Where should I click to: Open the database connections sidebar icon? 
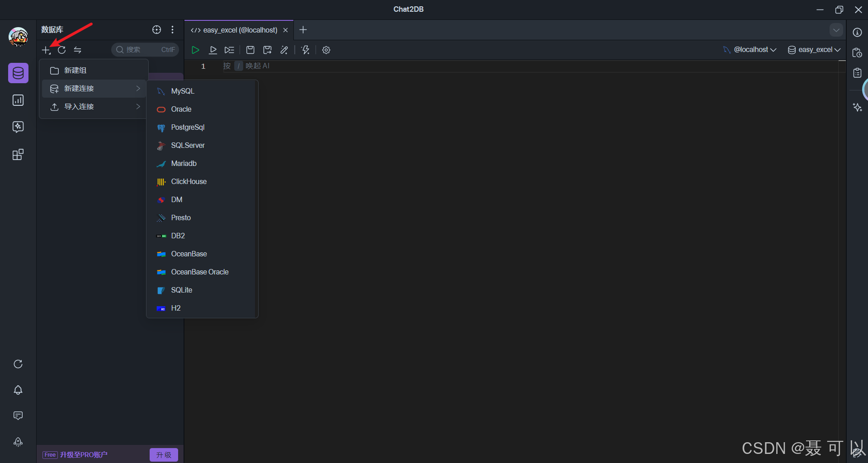[x=18, y=73]
